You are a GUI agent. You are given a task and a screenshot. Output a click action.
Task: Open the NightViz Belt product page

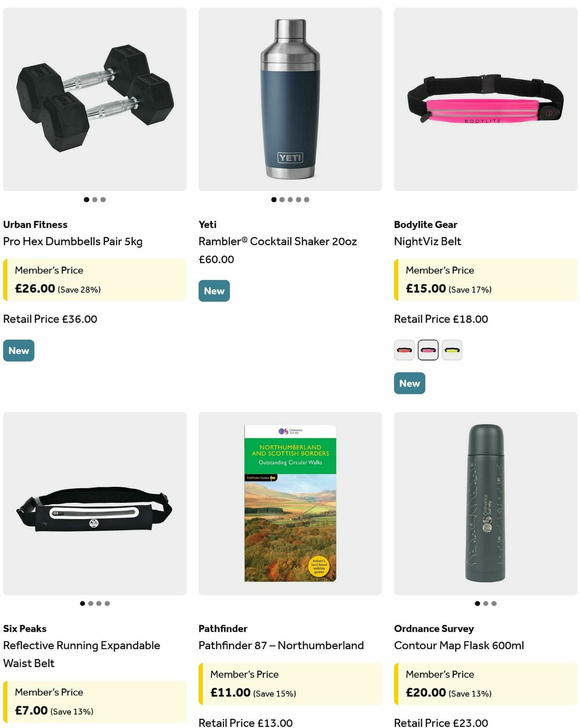coord(428,241)
